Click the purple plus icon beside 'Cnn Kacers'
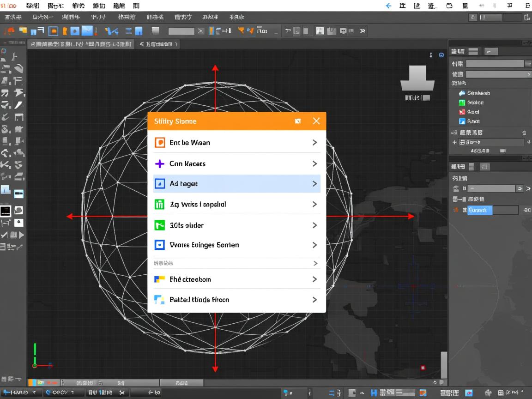The image size is (532, 399). pyautogui.click(x=159, y=164)
